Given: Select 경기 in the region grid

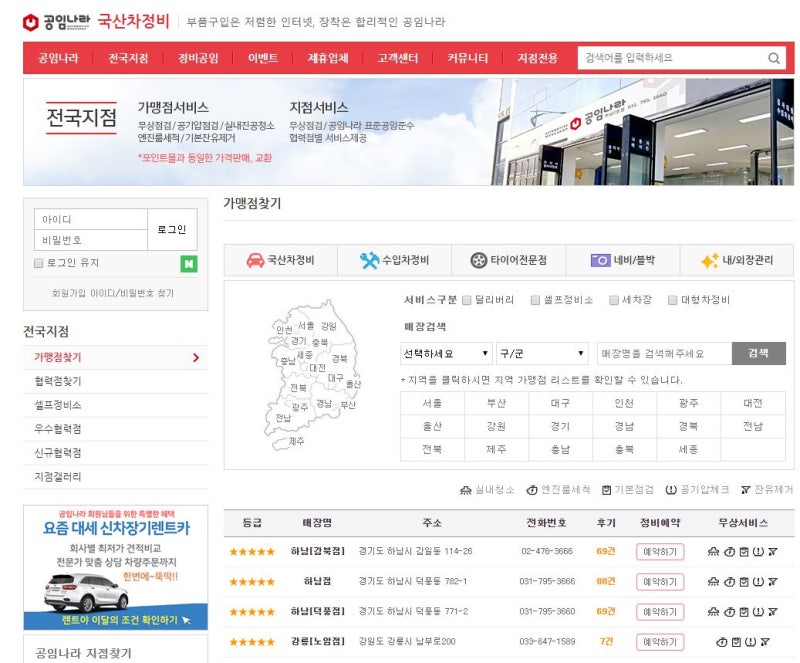Looking at the screenshot, I should [x=560, y=427].
